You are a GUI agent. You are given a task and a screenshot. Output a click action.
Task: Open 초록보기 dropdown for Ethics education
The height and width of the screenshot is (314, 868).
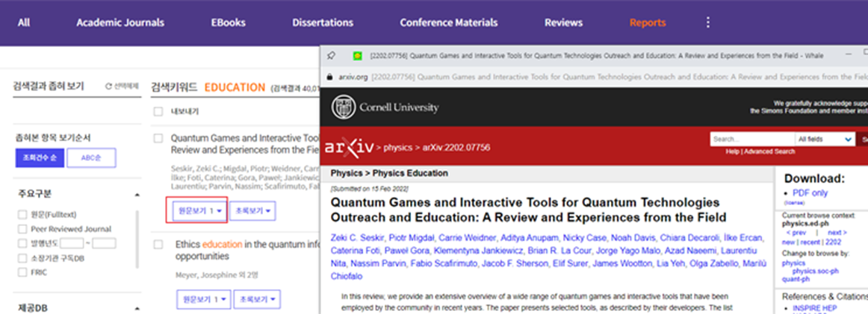pos(258,299)
